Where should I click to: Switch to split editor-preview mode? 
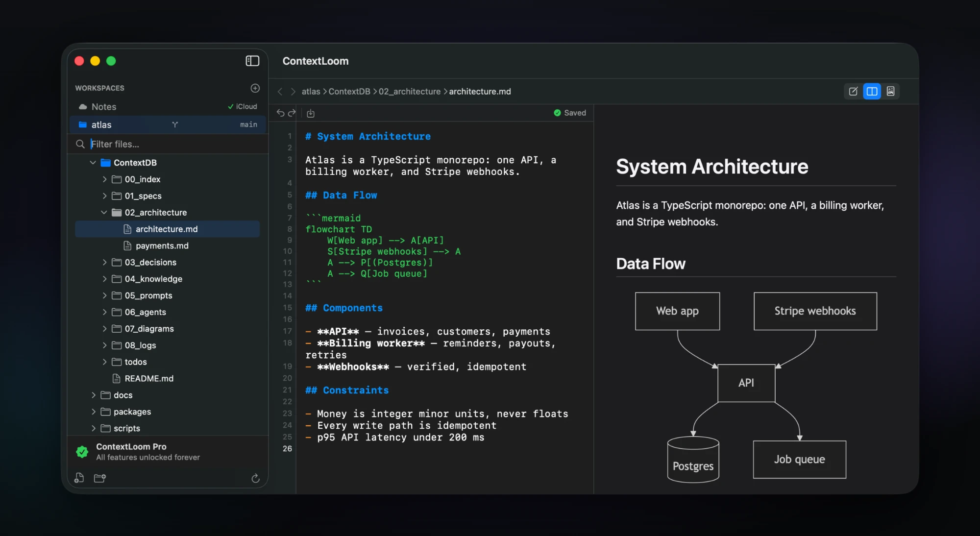point(872,91)
